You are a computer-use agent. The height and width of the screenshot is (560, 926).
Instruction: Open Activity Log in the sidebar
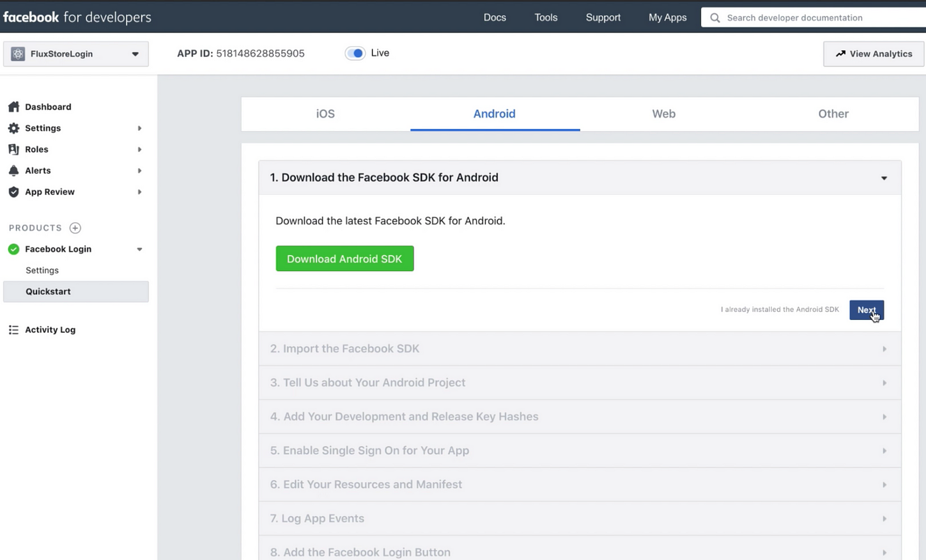pyautogui.click(x=50, y=329)
